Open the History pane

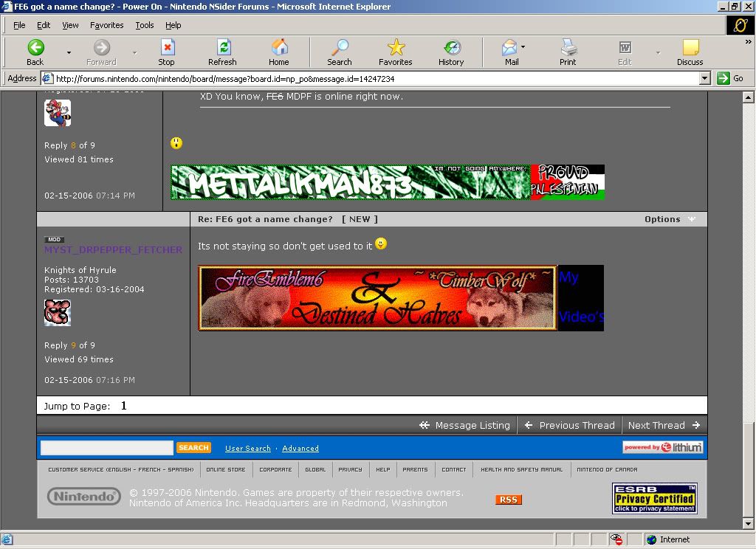pyautogui.click(x=451, y=52)
